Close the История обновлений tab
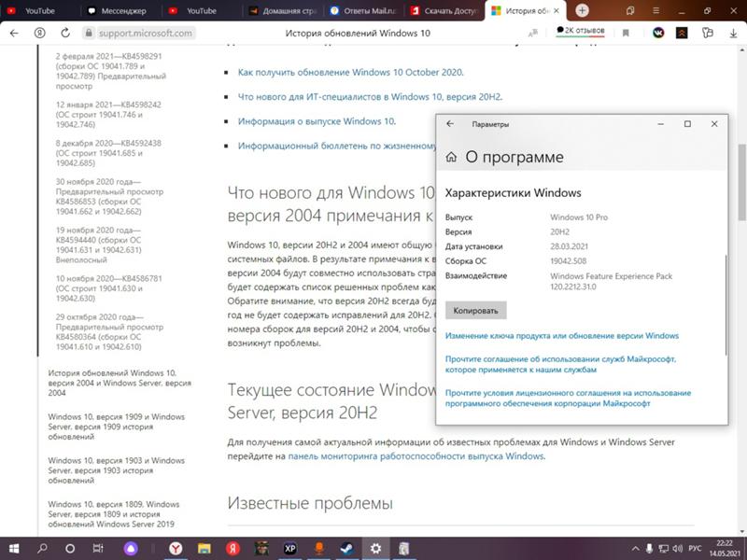The image size is (747, 560). pos(556,10)
